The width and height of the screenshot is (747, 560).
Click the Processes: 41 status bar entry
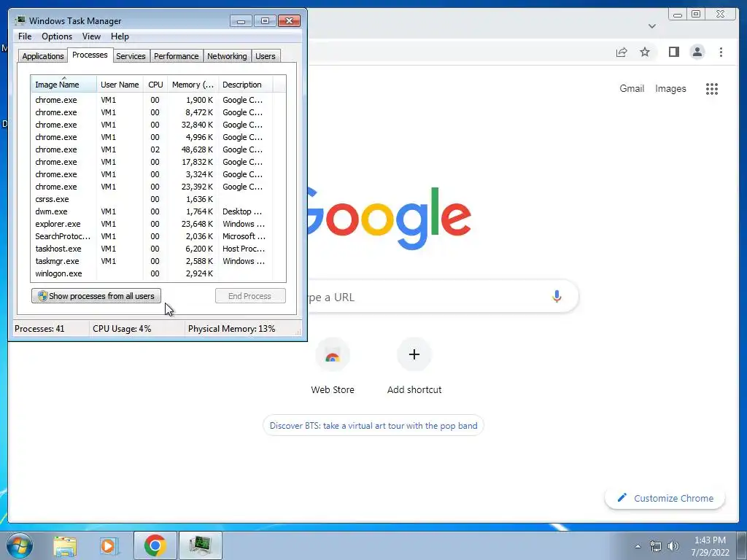[50, 329]
